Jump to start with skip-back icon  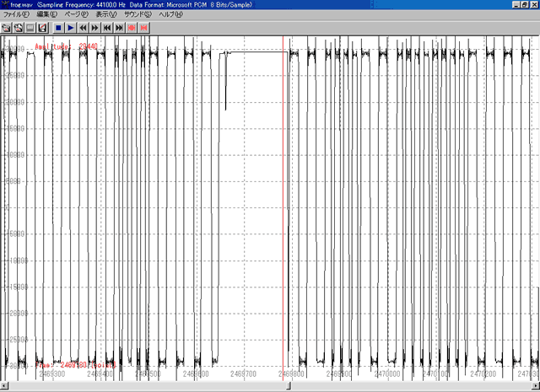coord(107,28)
